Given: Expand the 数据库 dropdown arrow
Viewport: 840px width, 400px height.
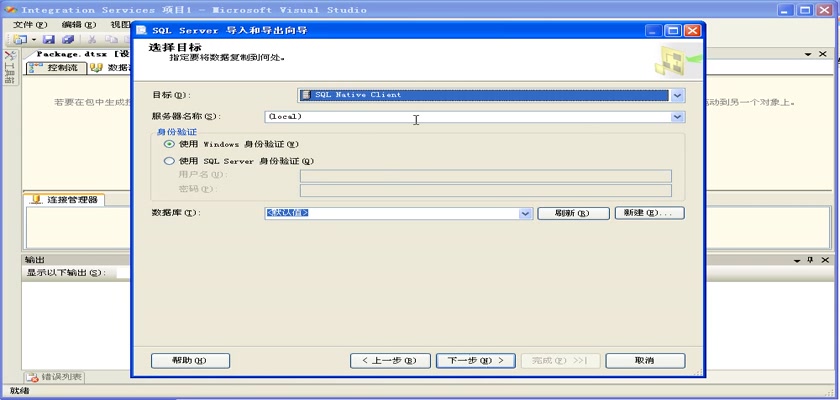Looking at the screenshot, I should (525, 213).
